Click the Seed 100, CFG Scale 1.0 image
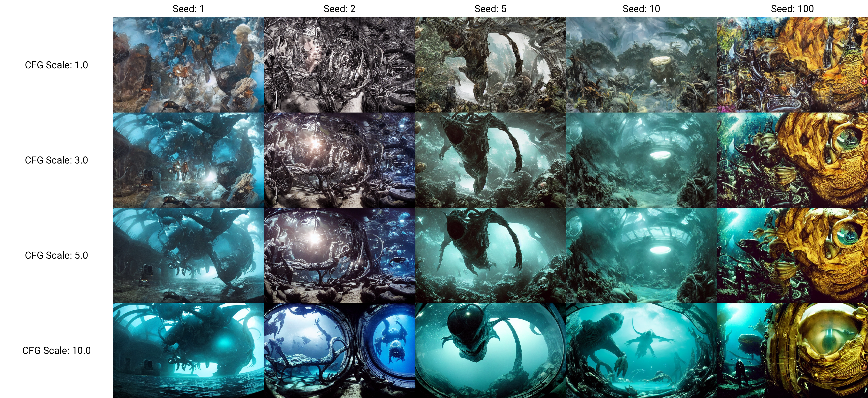Viewport: 868px width, 398px height. click(x=792, y=65)
